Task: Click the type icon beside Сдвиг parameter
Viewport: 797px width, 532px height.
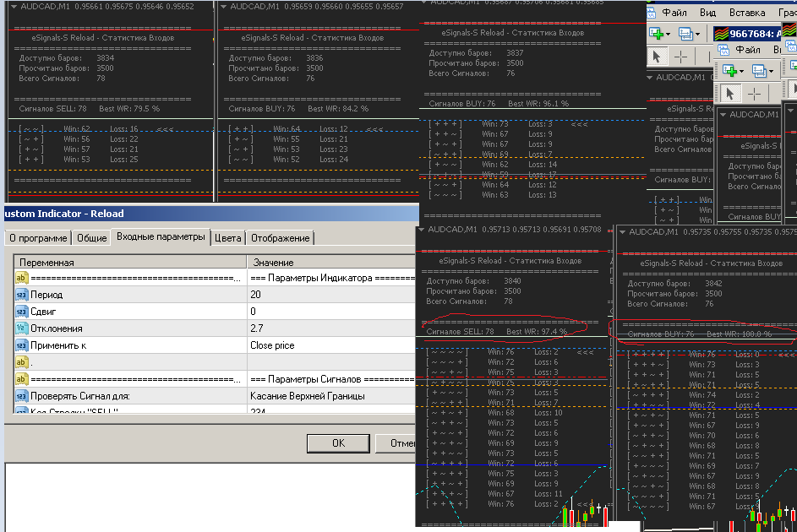Action: [22, 312]
